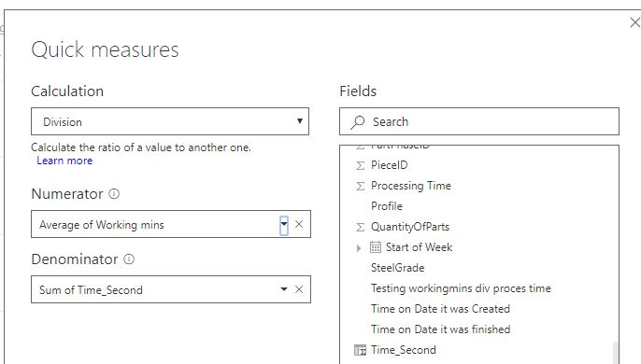Click the Denominator info icon

point(129,259)
